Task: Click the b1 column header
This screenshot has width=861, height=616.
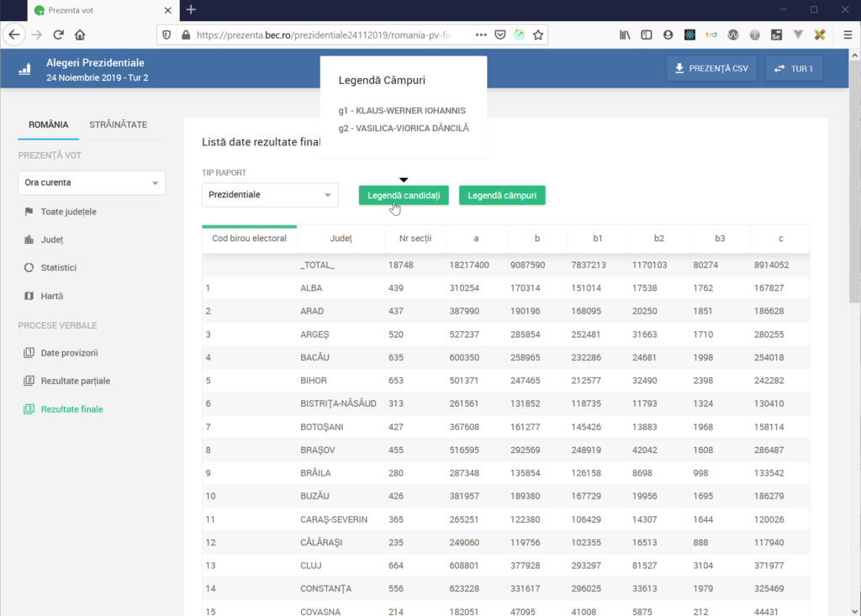Action: [598, 239]
